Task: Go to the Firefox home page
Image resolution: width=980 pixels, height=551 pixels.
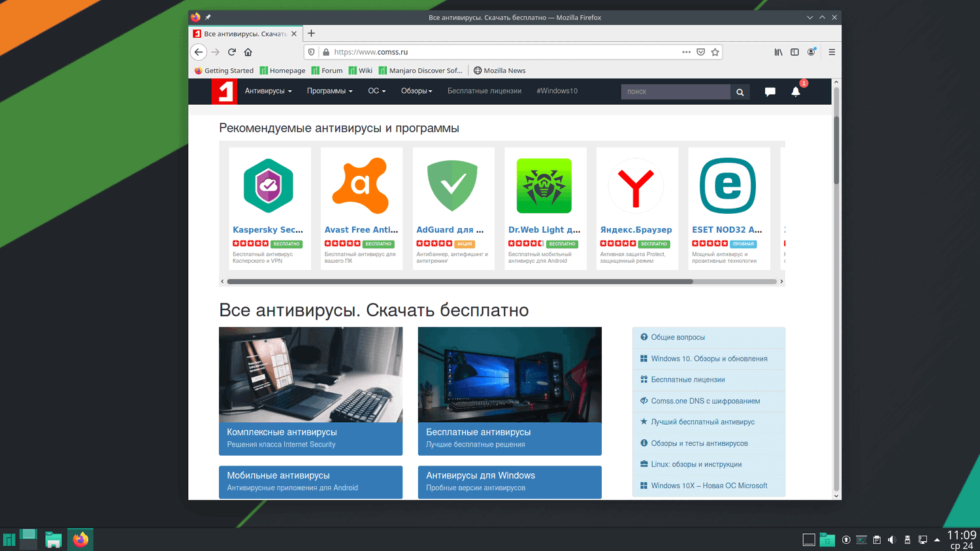Action: point(248,52)
